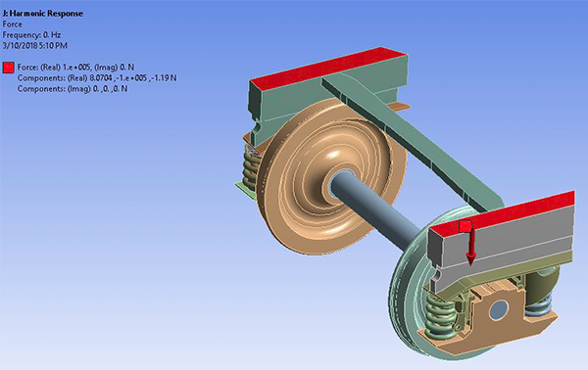The height and width of the screenshot is (370, 588).
Task: Click the Components (Real) values line
Action: tap(97, 78)
